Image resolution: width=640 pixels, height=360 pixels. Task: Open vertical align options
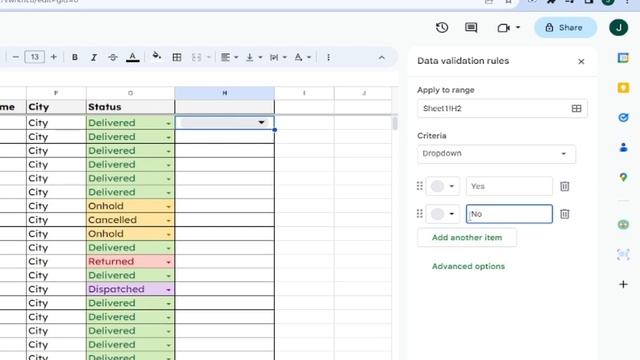[253, 57]
